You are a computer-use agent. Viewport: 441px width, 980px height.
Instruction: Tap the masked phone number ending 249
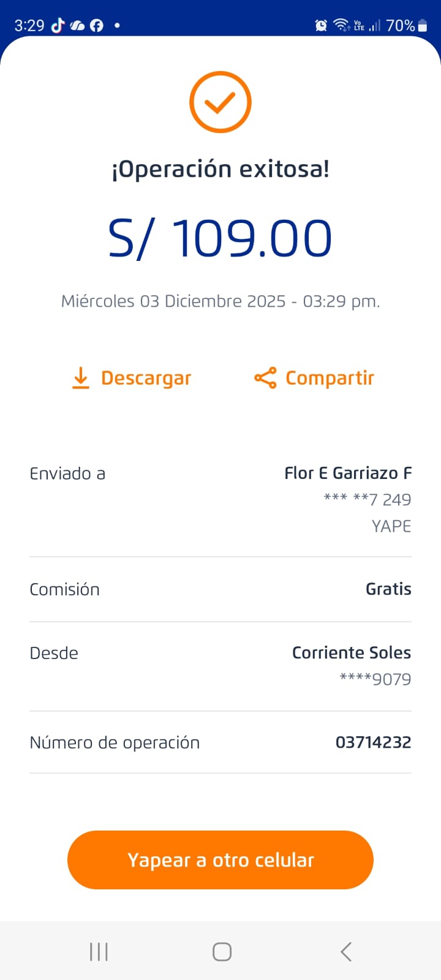367,499
